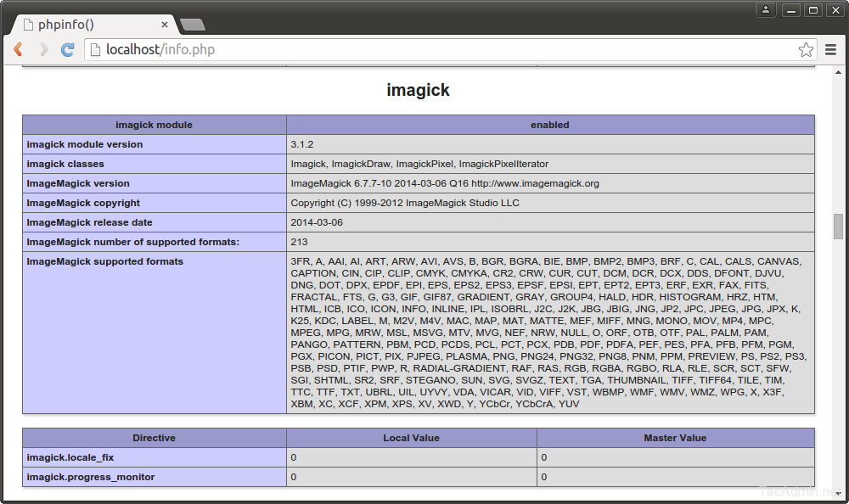Click the imagick.progress_monitor directive
Screen dimensions: 849x504
click(91, 477)
